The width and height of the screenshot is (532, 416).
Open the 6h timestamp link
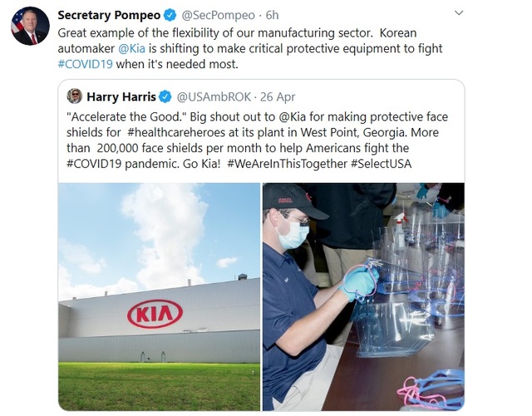272,15
